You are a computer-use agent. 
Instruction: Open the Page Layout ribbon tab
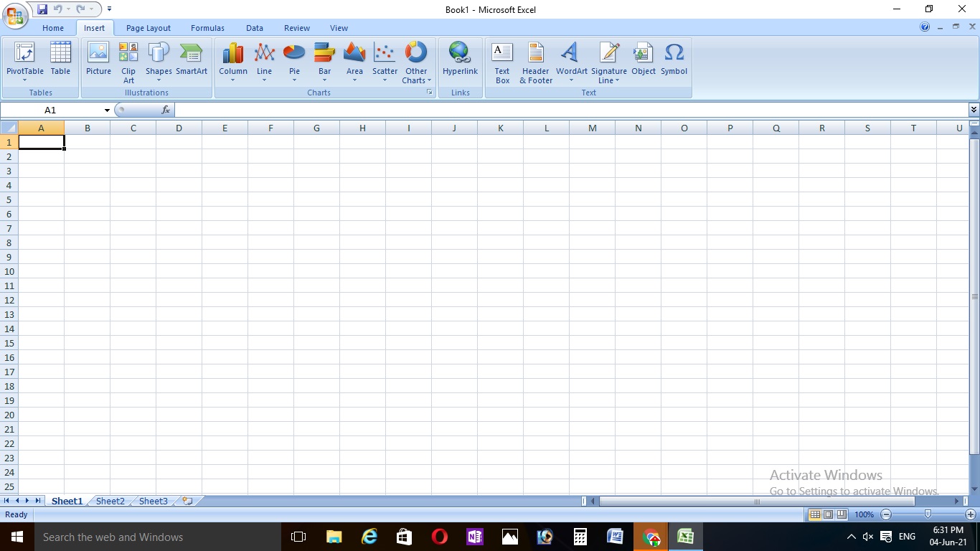[148, 28]
